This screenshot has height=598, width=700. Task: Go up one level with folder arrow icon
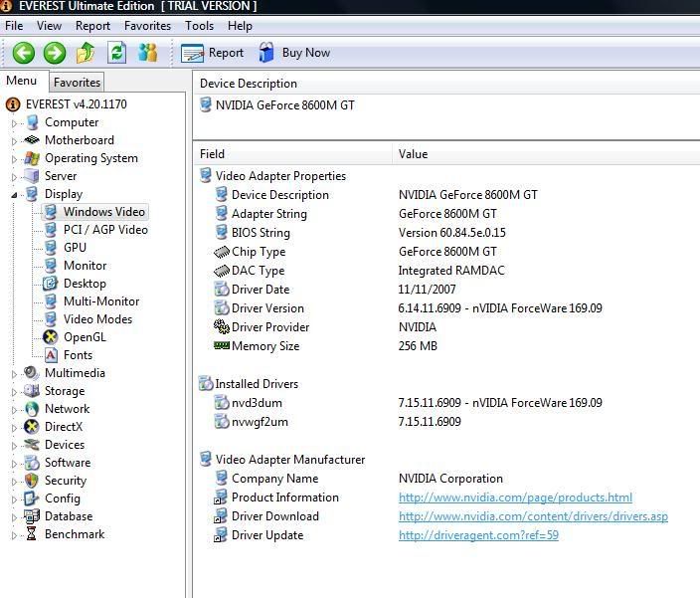[x=86, y=53]
